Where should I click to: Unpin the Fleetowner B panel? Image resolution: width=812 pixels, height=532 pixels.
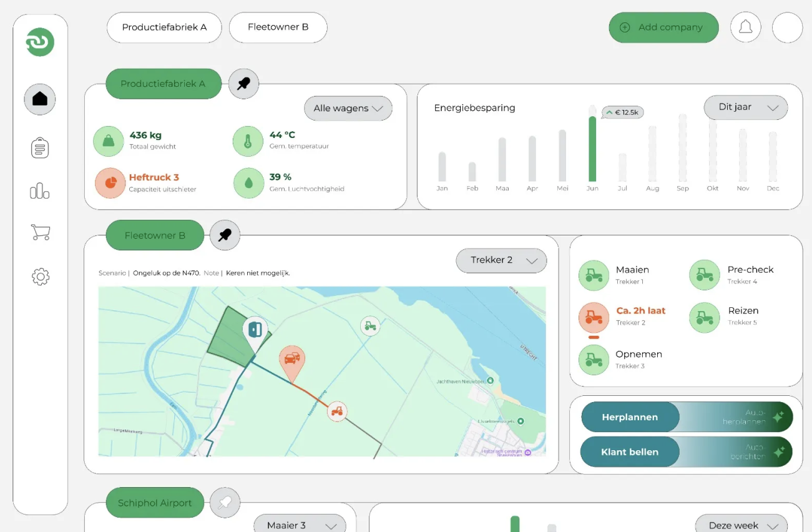(225, 235)
